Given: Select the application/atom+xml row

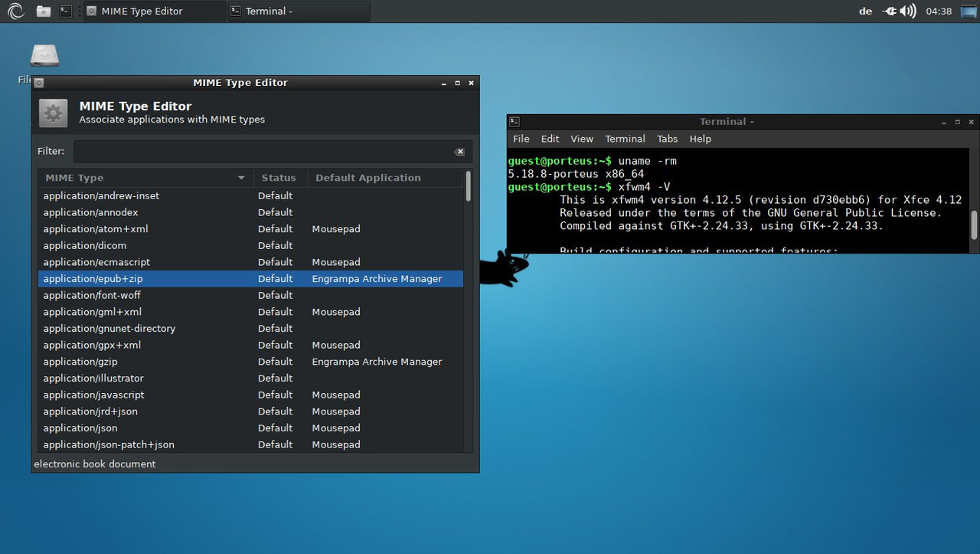Looking at the screenshot, I should pos(250,229).
